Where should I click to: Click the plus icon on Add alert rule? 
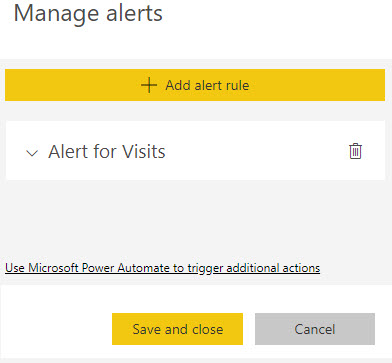[x=149, y=85]
